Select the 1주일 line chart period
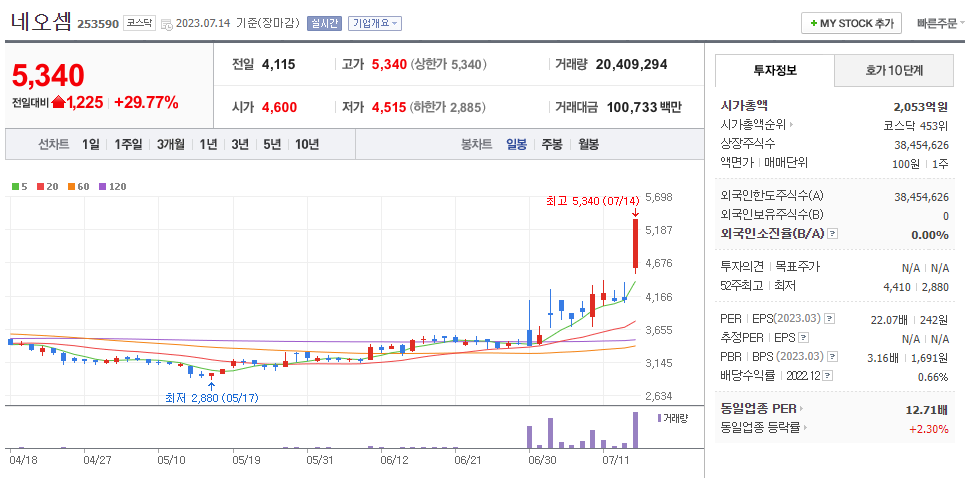This screenshot has height=478, width=971. pyautogui.click(x=128, y=144)
